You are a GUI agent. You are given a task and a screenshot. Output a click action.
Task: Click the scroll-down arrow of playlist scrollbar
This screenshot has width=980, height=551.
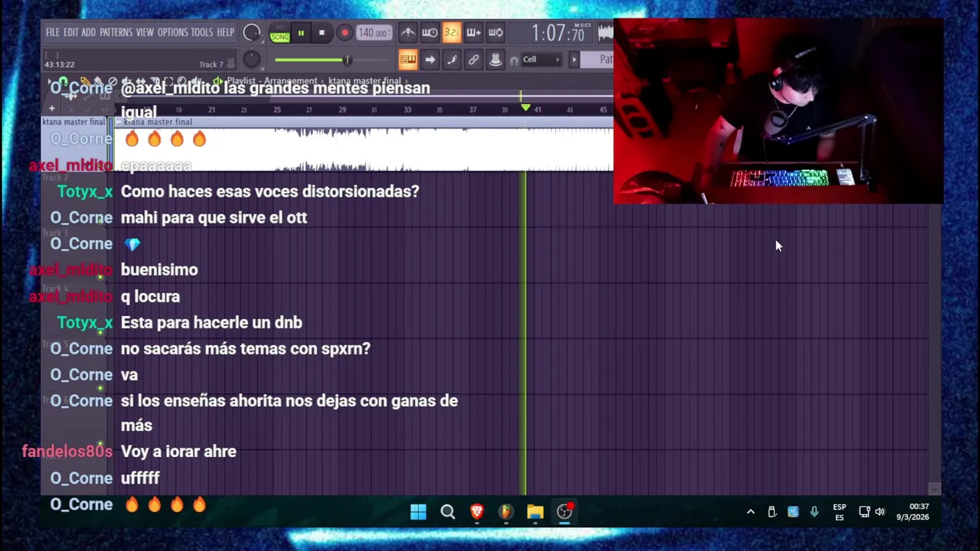coord(934,488)
